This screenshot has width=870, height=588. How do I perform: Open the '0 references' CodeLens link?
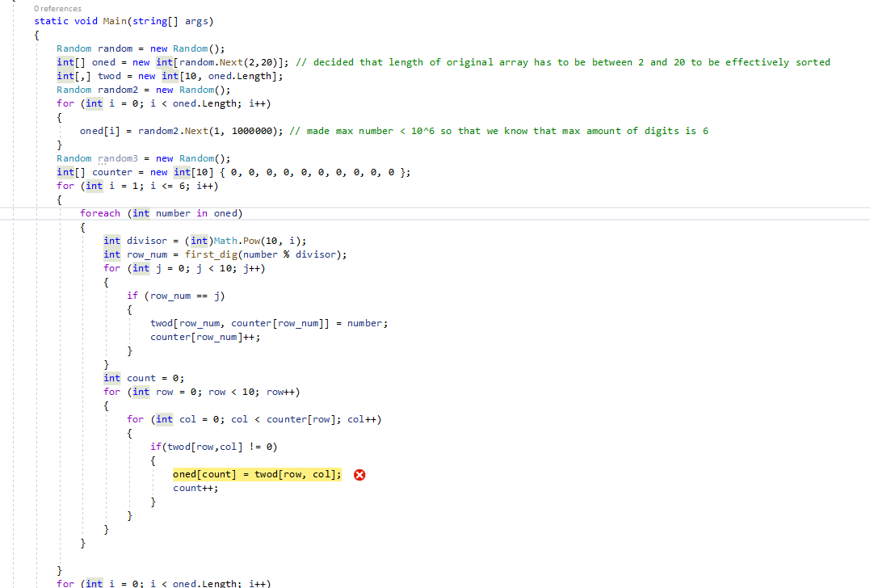coord(57,9)
